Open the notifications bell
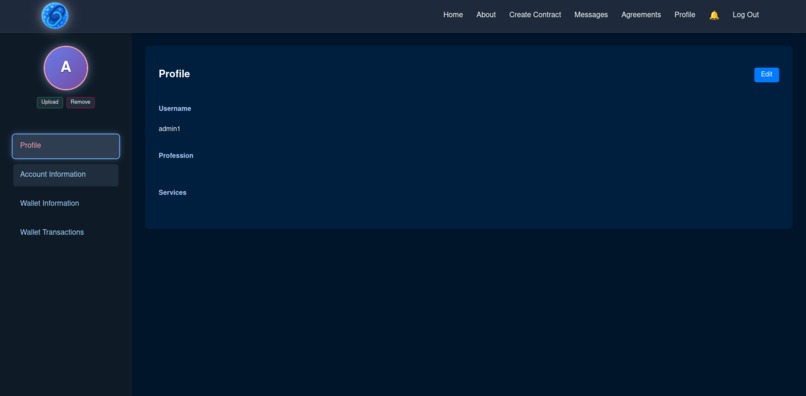 pos(714,15)
